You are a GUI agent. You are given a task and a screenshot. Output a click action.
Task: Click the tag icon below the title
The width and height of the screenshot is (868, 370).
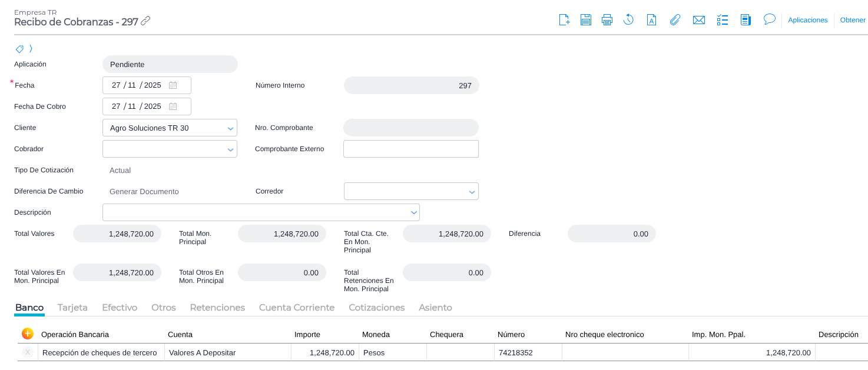pyautogui.click(x=19, y=49)
